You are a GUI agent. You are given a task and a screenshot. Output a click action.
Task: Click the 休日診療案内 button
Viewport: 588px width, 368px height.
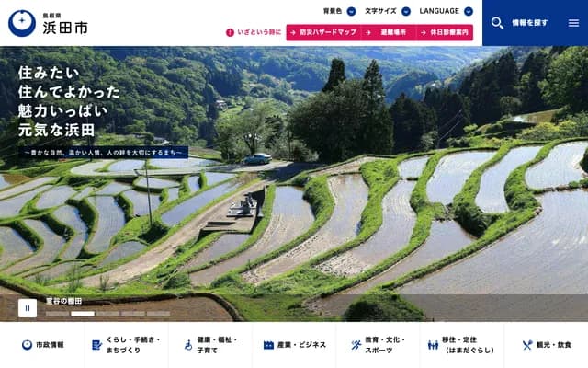point(445,33)
